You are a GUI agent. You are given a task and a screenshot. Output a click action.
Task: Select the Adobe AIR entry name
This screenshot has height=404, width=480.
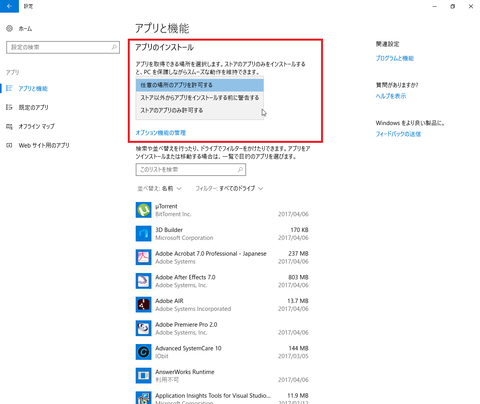169,301
